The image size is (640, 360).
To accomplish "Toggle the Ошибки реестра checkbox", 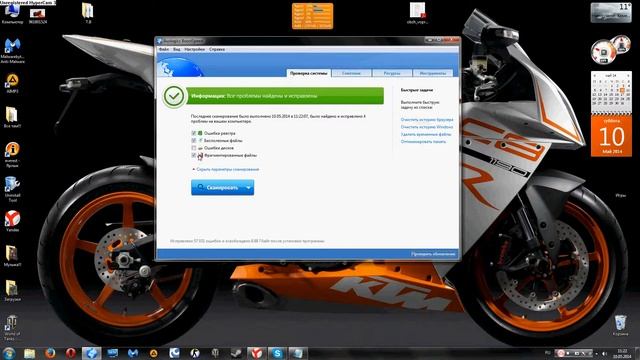I will pos(194,133).
